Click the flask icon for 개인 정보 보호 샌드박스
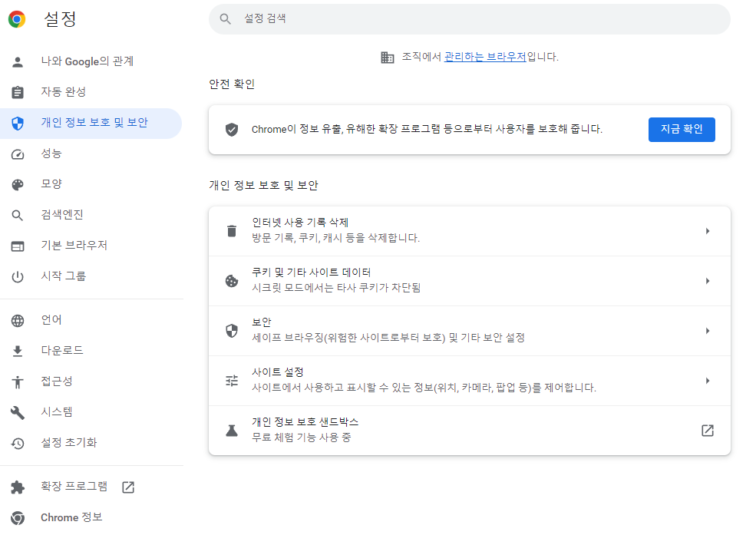756x535 pixels. click(232, 431)
